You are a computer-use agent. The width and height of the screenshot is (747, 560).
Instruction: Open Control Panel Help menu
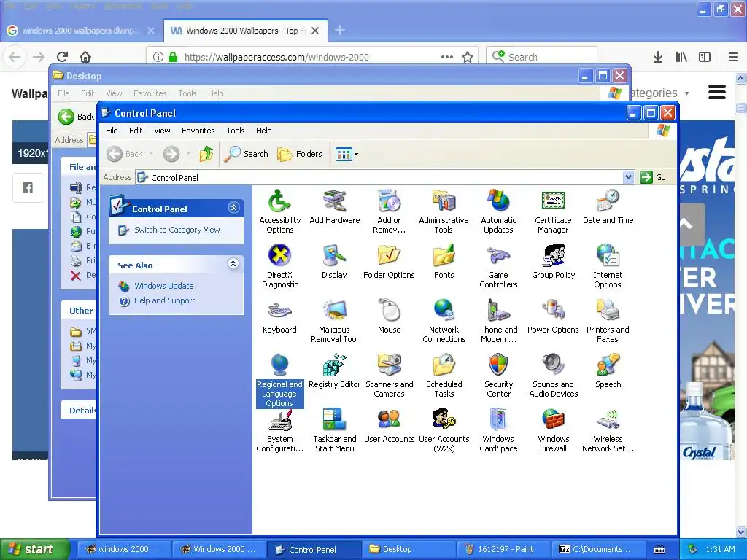click(263, 131)
